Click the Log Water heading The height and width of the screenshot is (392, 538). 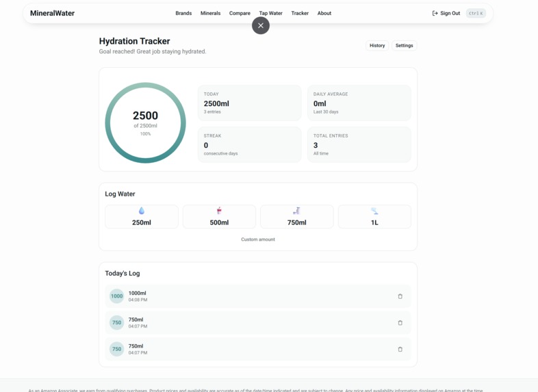point(120,194)
